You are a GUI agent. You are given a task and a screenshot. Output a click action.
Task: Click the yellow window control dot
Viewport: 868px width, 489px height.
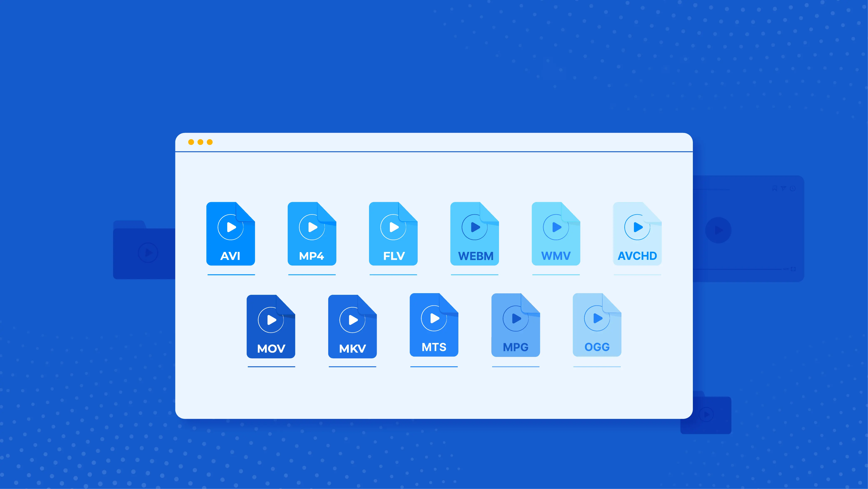201,142
